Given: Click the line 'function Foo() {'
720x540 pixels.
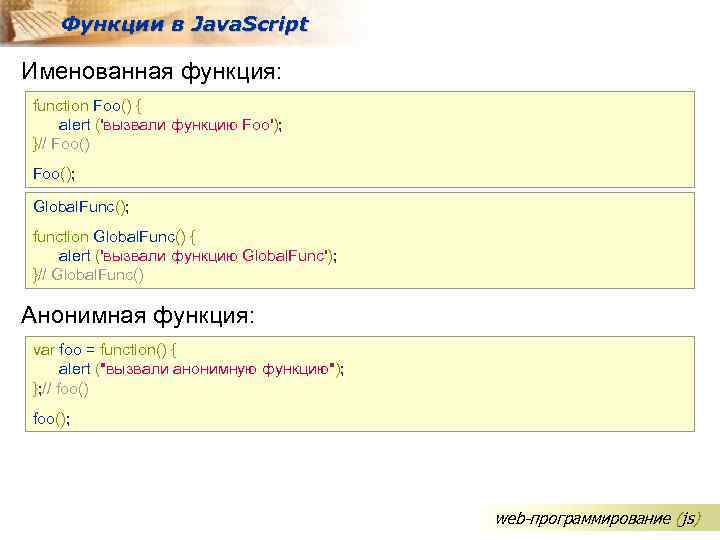Looking at the screenshot, I should [87, 106].
